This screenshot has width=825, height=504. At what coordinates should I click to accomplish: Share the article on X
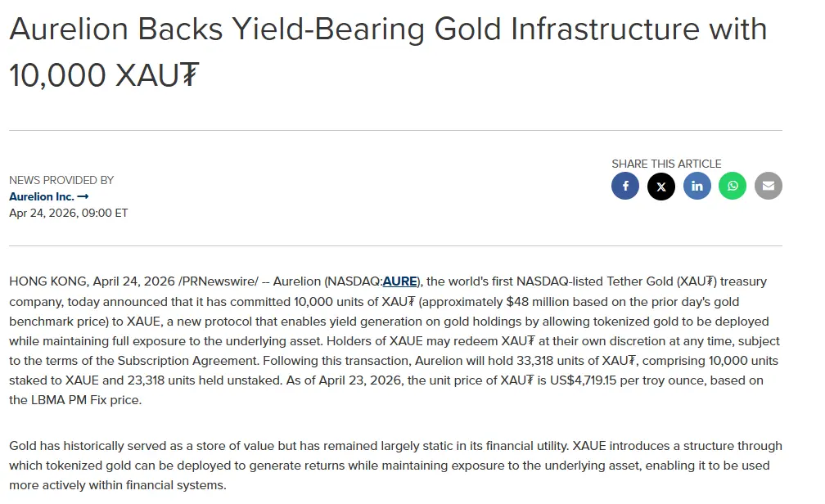tap(660, 186)
